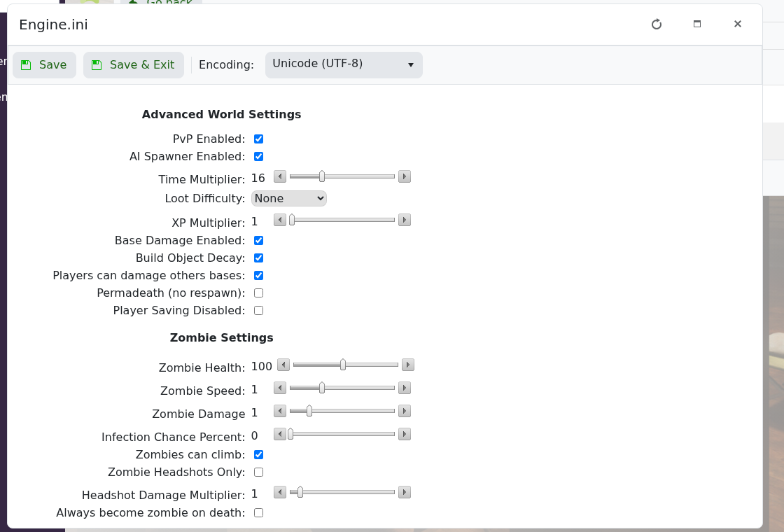
Task: Decrease Zombie Damage with left arrow
Action: [x=280, y=411]
